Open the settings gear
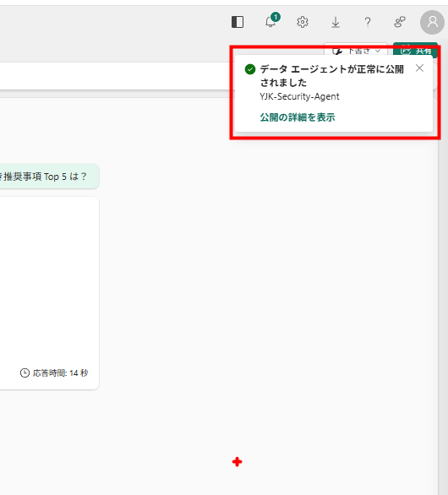Screen dimensions: 448x495 pyautogui.click(x=303, y=22)
